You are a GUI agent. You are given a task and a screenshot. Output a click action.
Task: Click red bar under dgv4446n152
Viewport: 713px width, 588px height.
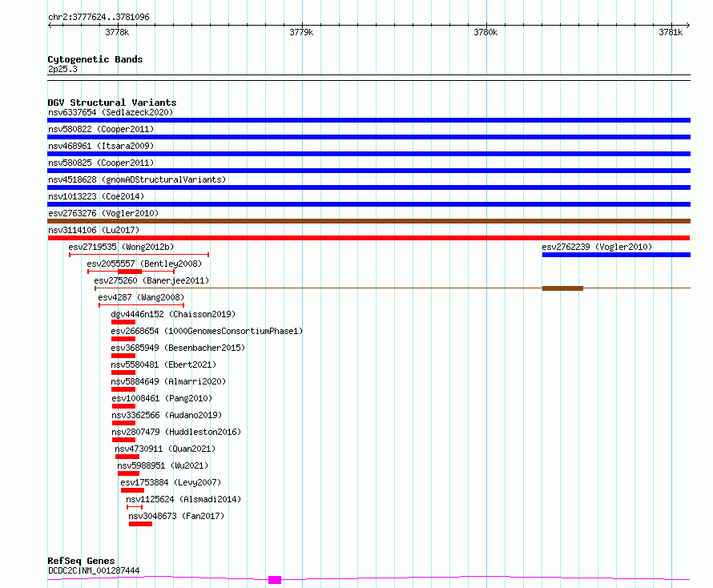coord(123,322)
